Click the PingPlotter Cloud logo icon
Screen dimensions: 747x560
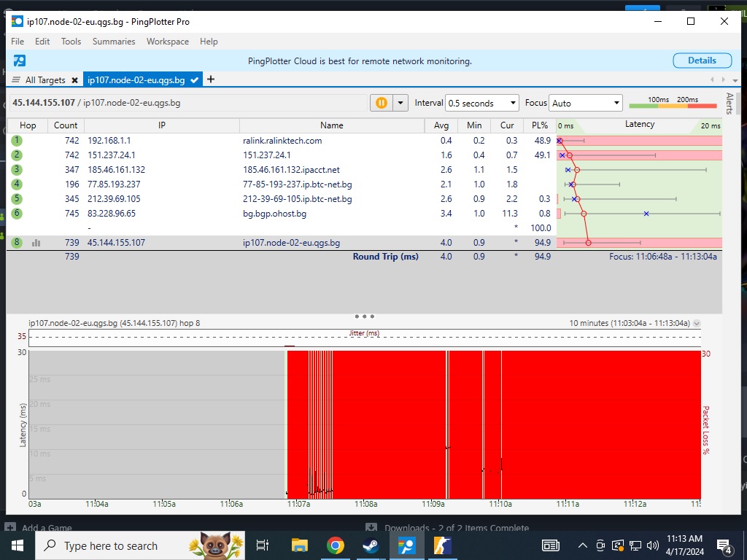point(20,61)
